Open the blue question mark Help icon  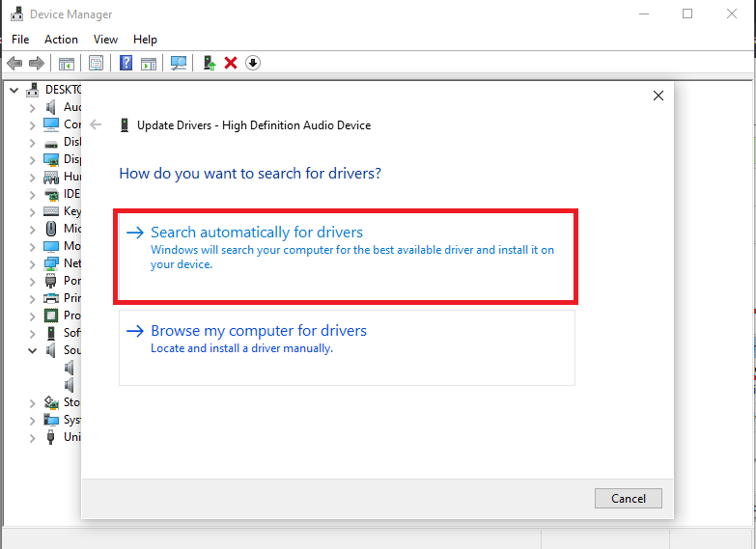point(126,63)
